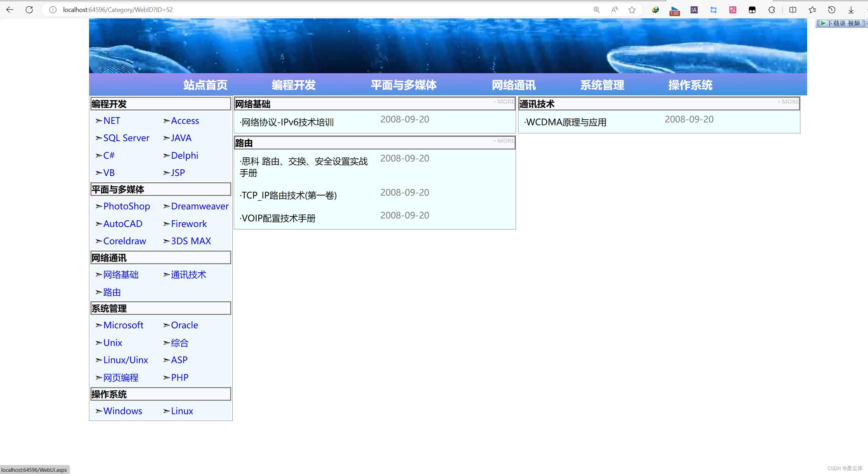Open the Internet Download Manager extension icon
Viewport: 868px width, 474px height.
[x=655, y=10]
